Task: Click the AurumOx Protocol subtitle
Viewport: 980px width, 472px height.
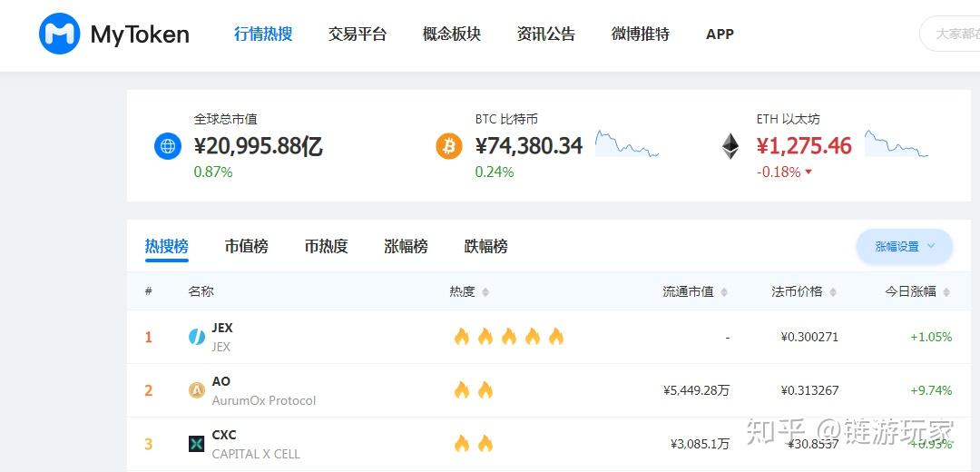Action: (x=264, y=400)
